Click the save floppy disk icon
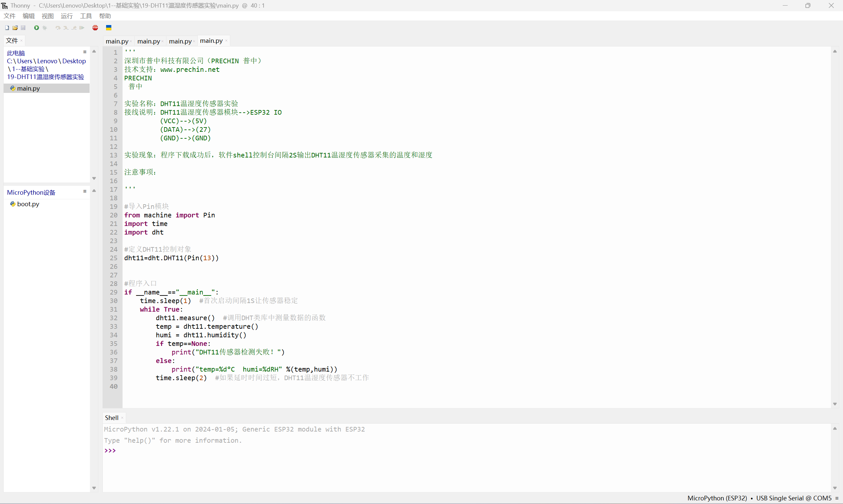Viewport: 843px width, 504px height. 23,28
